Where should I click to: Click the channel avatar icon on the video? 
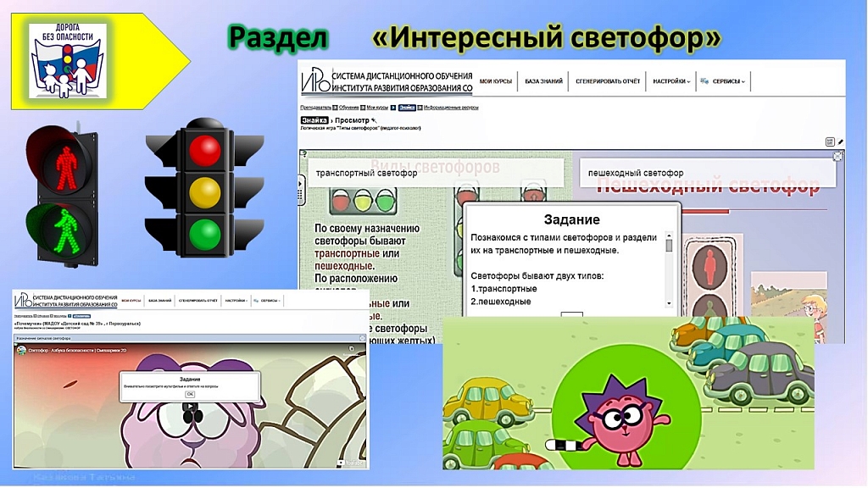click(x=21, y=350)
